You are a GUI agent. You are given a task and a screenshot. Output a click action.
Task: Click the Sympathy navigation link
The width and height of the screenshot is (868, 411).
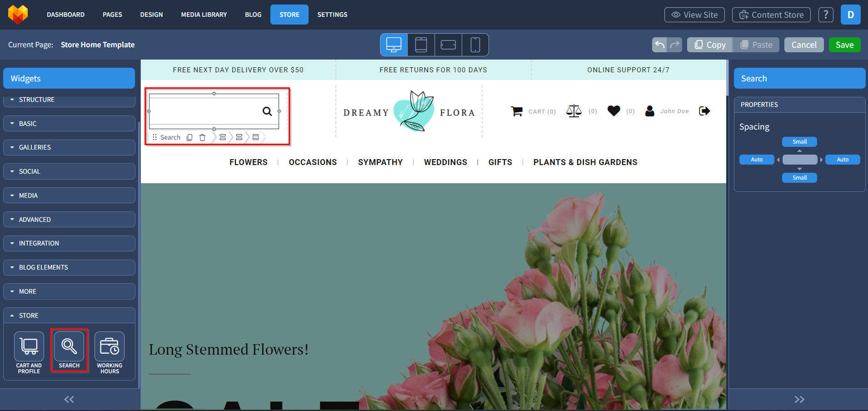click(x=380, y=162)
